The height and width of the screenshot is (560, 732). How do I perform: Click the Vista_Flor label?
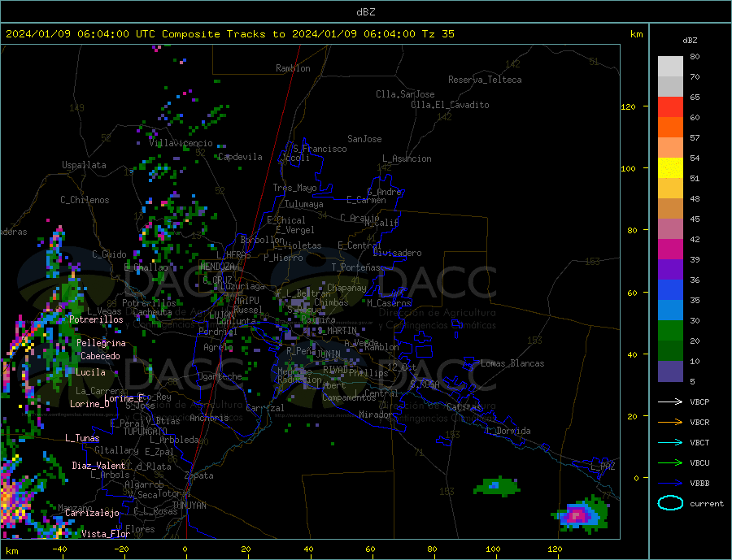point(106,534)
